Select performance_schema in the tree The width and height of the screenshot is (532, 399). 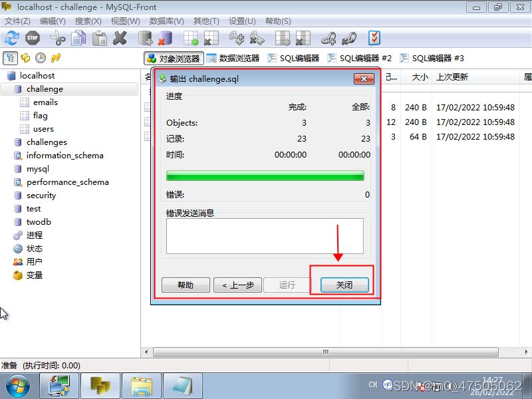68,182
